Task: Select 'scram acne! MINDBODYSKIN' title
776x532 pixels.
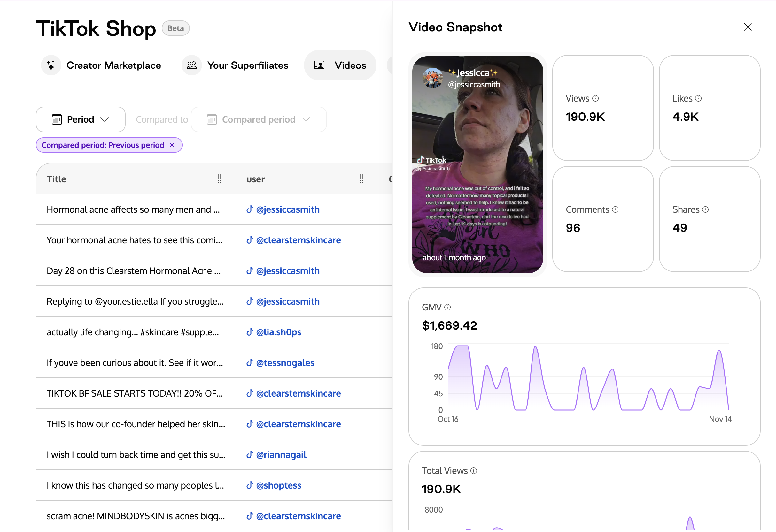Action: 136,516
